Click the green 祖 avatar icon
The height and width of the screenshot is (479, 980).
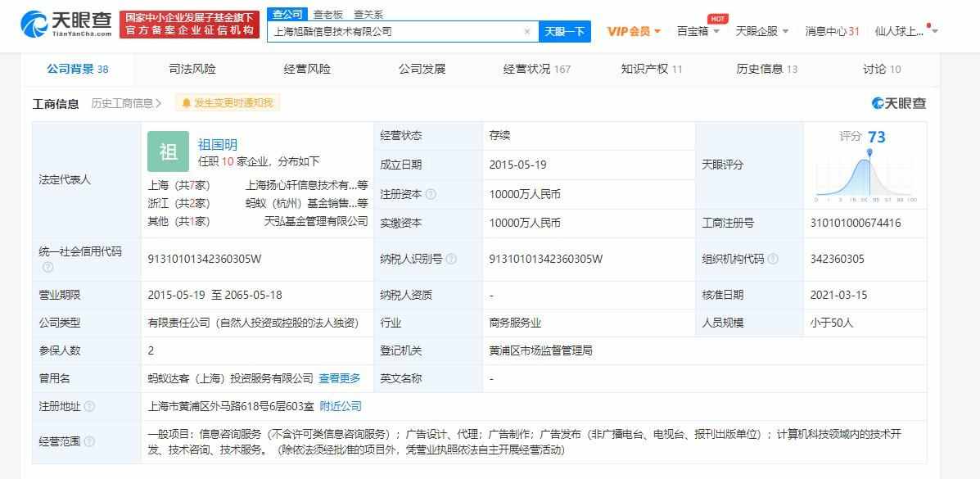coord(168,151)
